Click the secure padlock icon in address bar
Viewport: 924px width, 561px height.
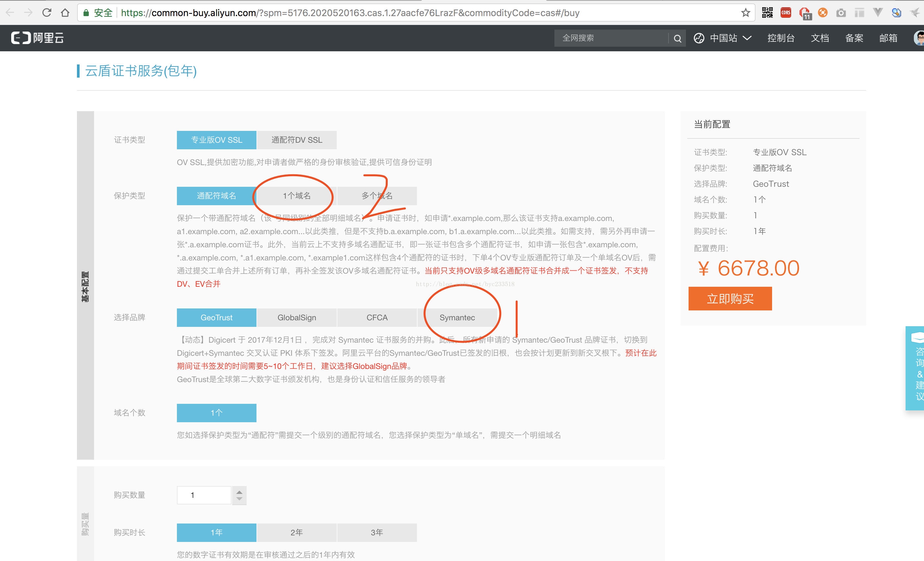86,13
